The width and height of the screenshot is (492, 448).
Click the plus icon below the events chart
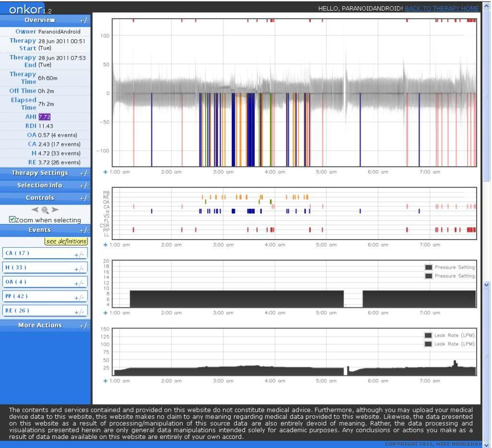tap(105, 244)
